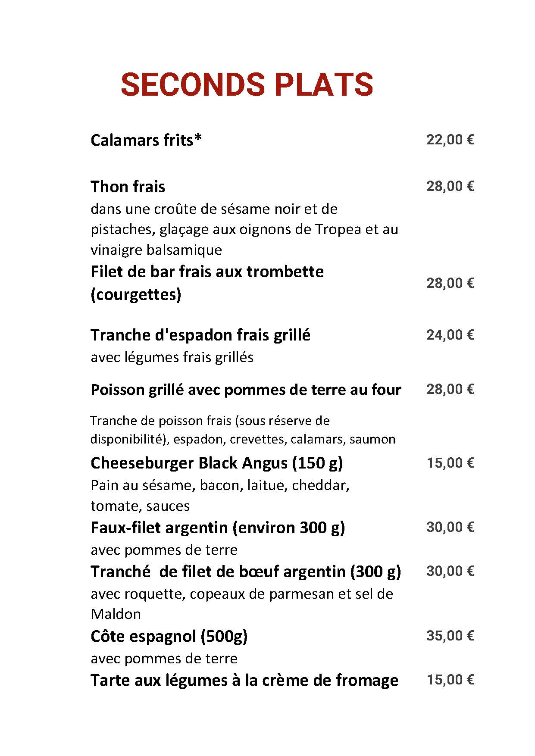
Task: Select Poisson grillé avec pommes de terre
Action: (246, 390)
